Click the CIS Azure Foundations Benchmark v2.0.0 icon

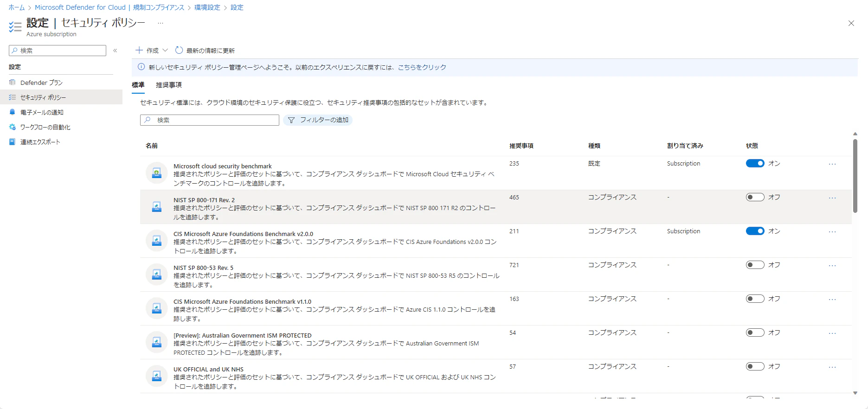[x=157, y=241]
